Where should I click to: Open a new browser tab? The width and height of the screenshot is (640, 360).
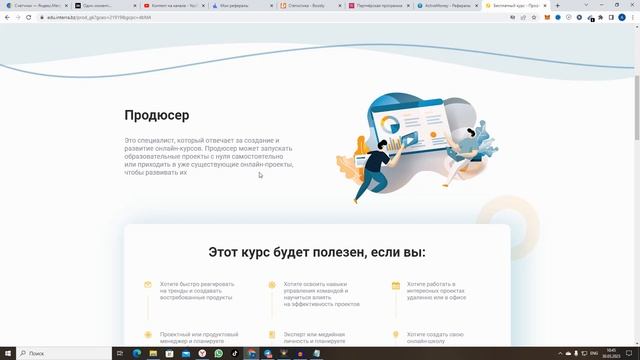pos(558,6)
